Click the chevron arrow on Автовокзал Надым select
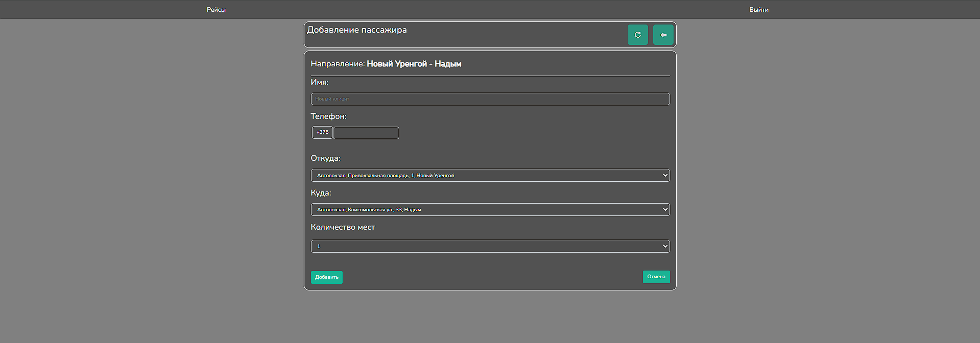The image size is (980, 343). click(665, 210)
